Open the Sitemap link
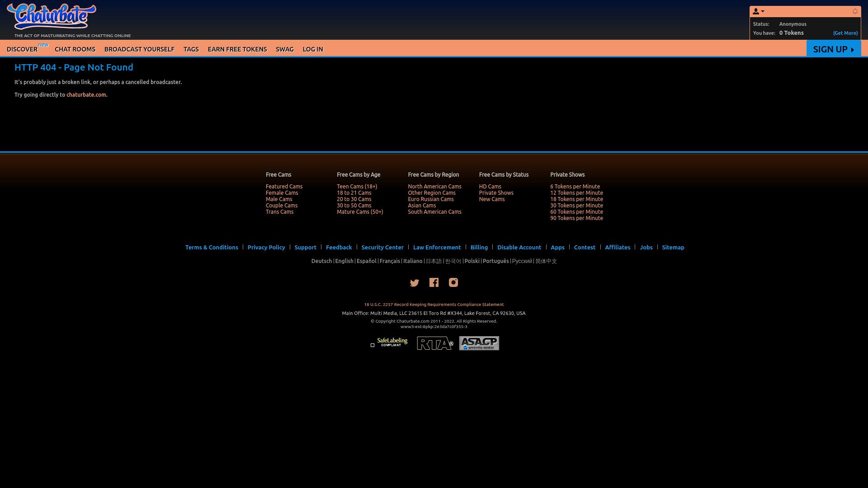The width and height of the screenshot is (868, 488). [x=673, y=248]
